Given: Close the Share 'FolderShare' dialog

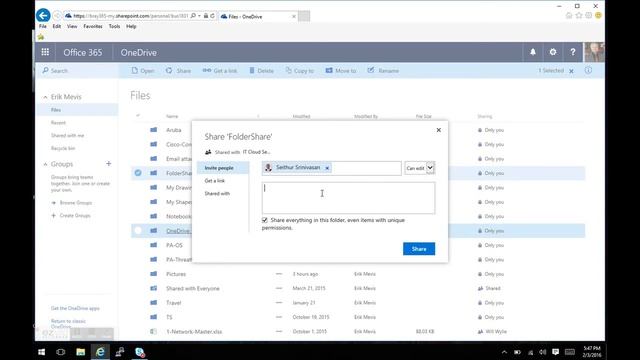Looking at the screenshot, I should pos(438,130).
